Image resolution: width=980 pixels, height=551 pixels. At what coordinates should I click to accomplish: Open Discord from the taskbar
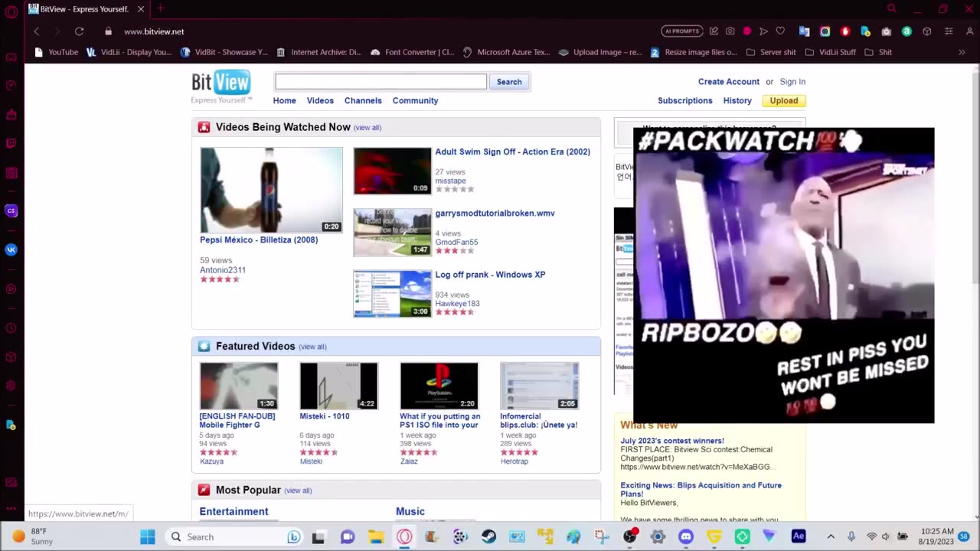pos(685,536)
